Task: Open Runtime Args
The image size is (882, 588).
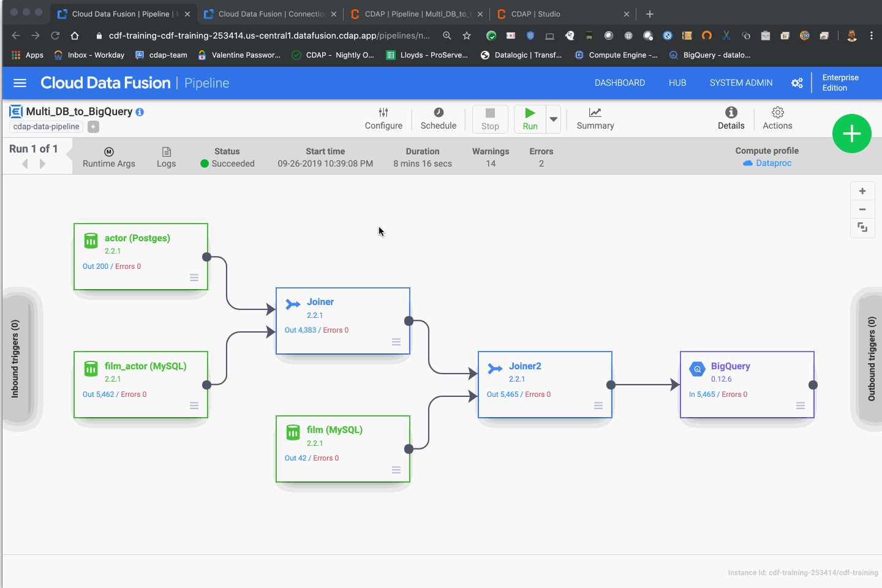Action: pos(109,157)
